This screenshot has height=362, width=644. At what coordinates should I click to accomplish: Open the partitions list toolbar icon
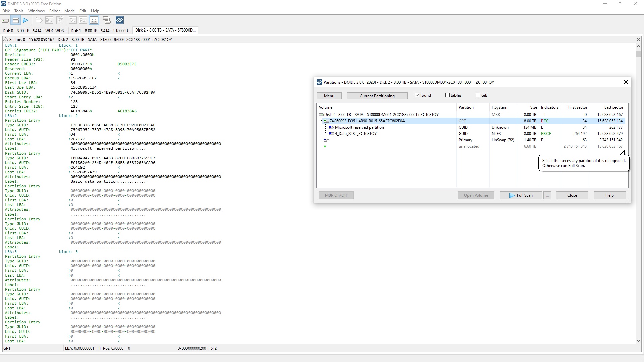[15, 20]
